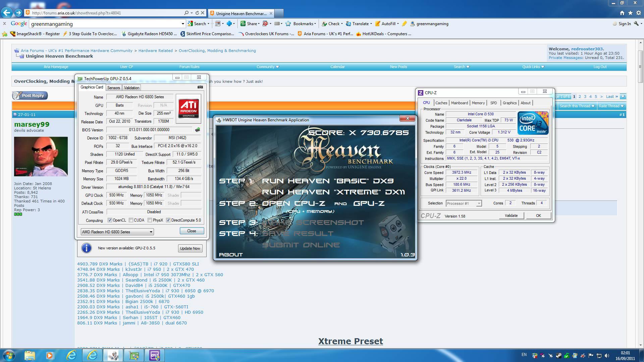This screenshot has width=644, height=362.
Task: Open the redrooster303 profile link
Action: 587,49
